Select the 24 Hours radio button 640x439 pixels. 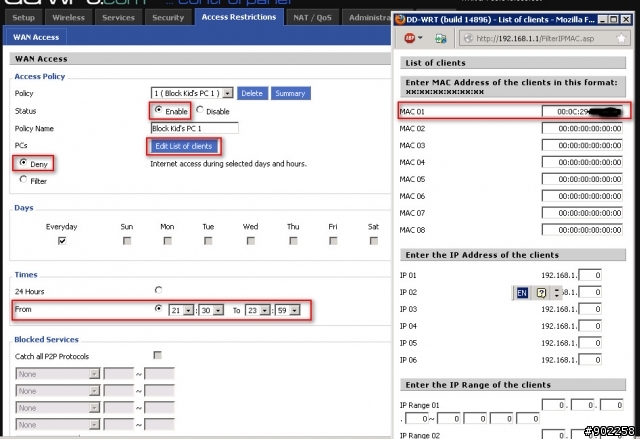(x=158, y=290)
